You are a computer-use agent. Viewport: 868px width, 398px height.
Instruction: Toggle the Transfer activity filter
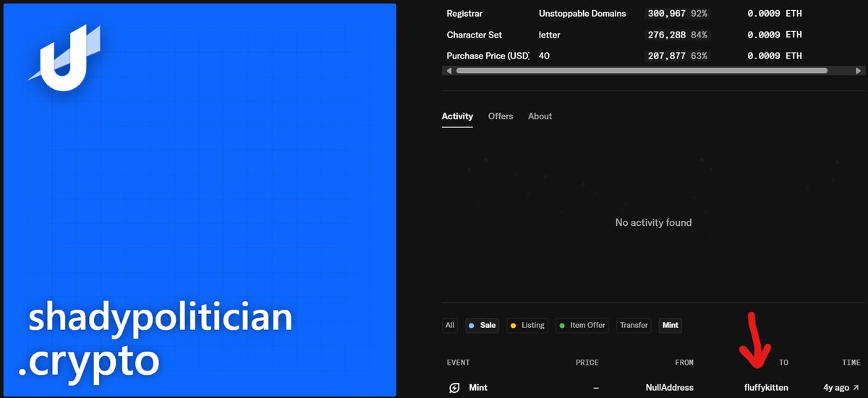[x=634, y=326]
